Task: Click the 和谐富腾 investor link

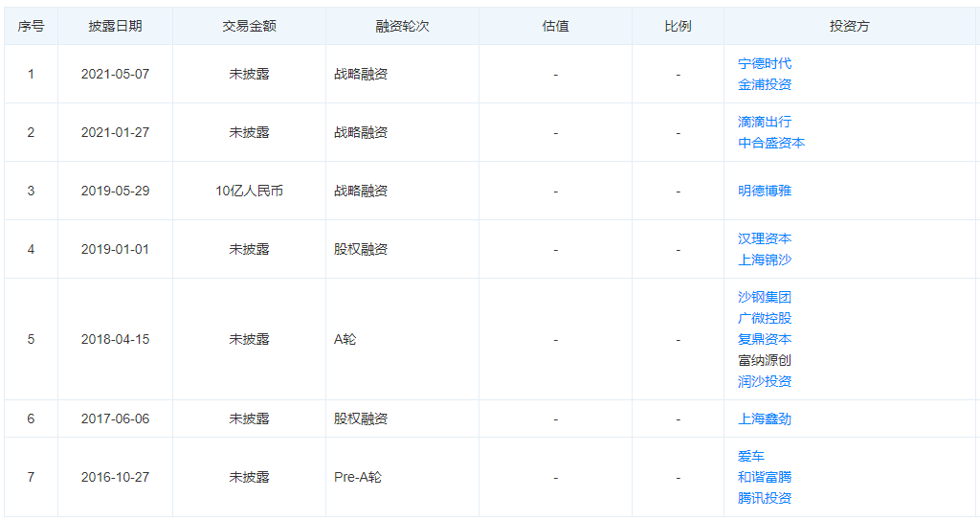Action: click(765, 477)
